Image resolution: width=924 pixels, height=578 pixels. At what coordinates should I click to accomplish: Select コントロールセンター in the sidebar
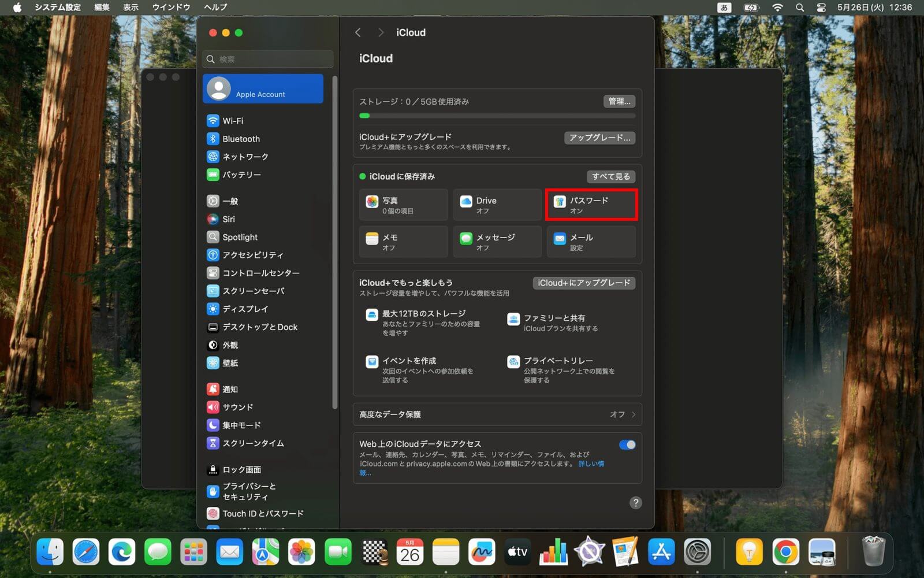pos(263,273)
